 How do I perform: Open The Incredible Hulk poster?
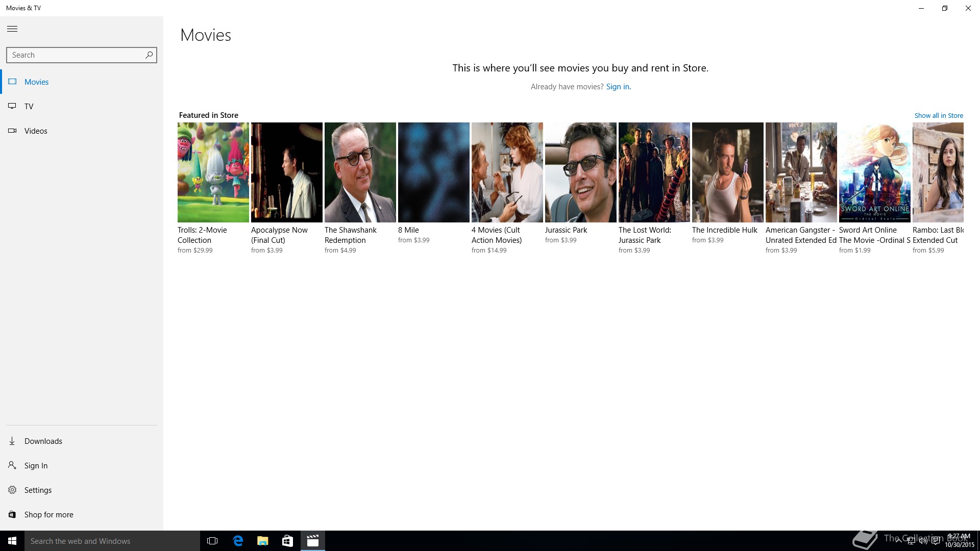(728, 172)
